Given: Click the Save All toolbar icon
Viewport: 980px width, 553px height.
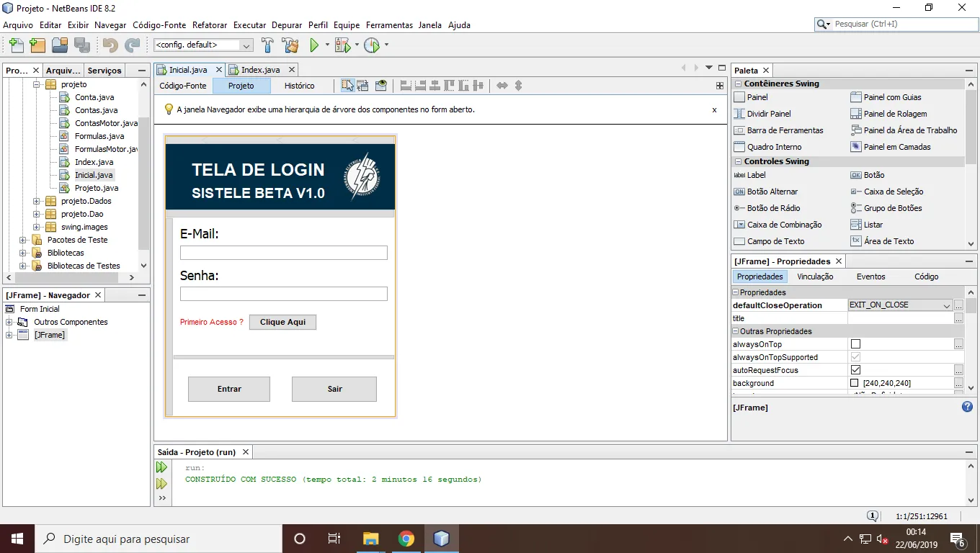Looking at the screenshot, I should [82, 45].
